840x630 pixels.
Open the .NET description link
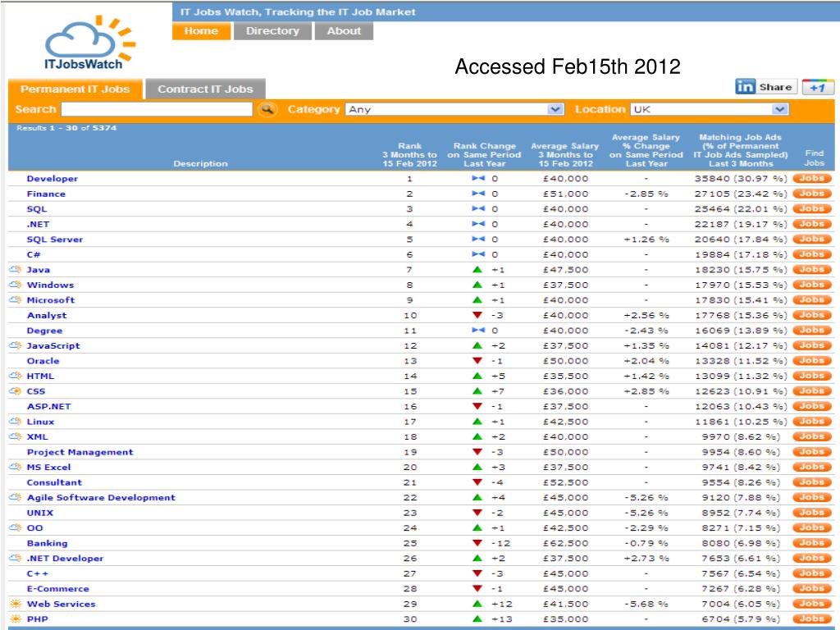[38, 224]
